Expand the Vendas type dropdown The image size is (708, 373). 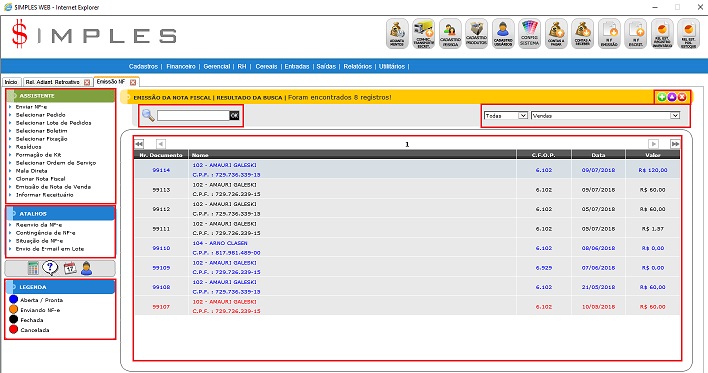pos(606,116)
